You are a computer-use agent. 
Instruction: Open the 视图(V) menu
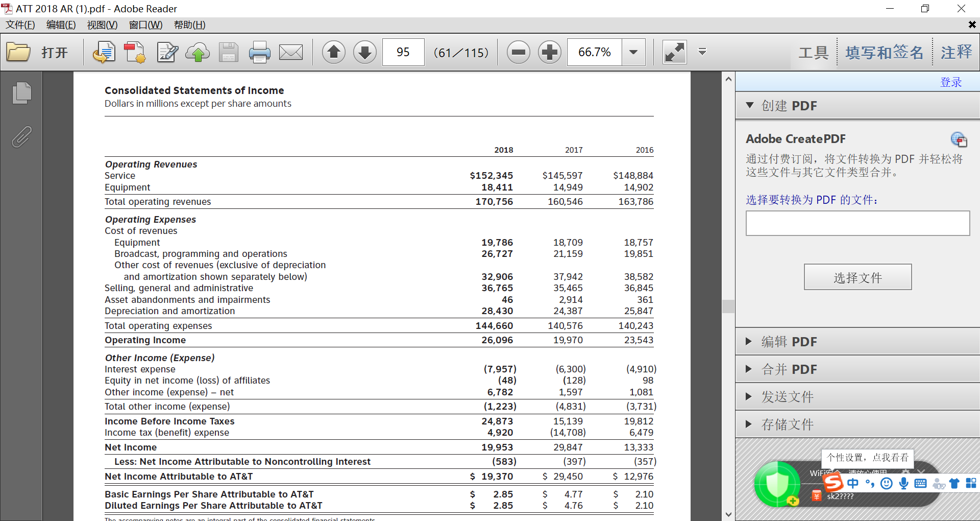[x=102, y=25]
